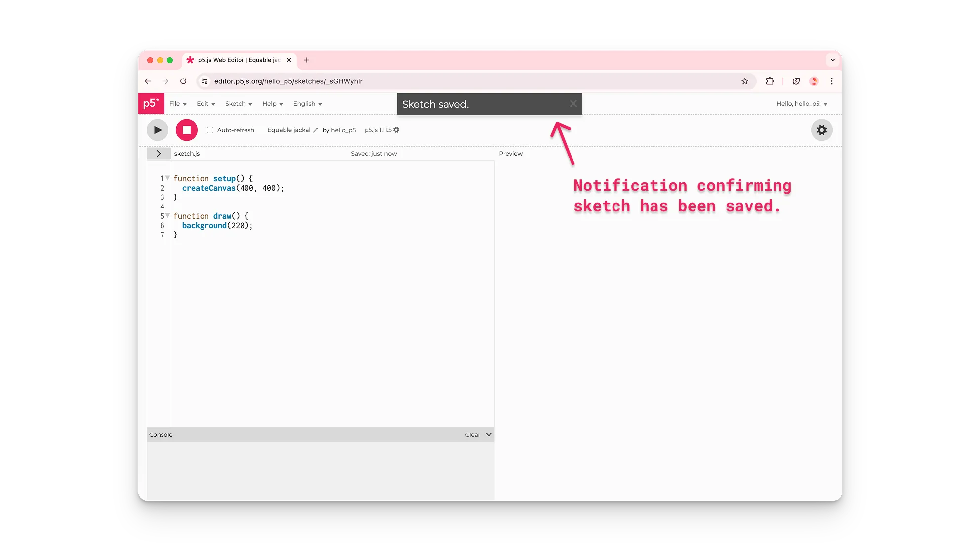Screen dimensions: 980x551
Task: Dismiss the Sketch saved notification
Action: 573,104
